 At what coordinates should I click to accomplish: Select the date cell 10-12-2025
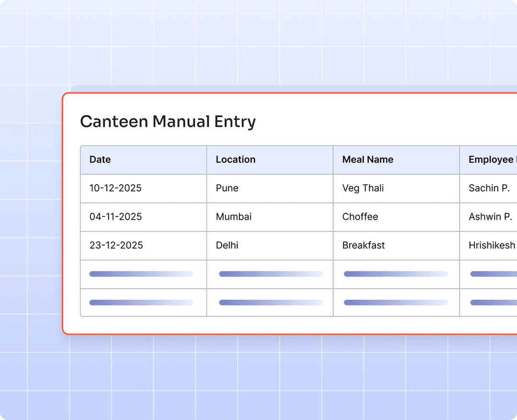144,188
